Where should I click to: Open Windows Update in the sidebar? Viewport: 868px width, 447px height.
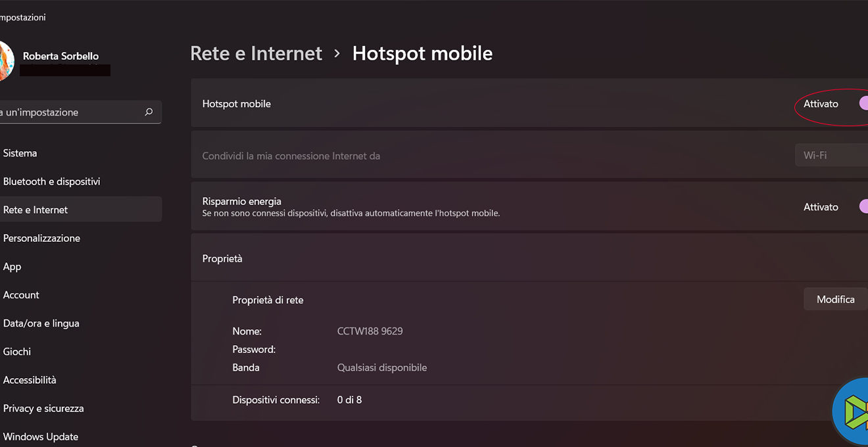coord(40,436)
